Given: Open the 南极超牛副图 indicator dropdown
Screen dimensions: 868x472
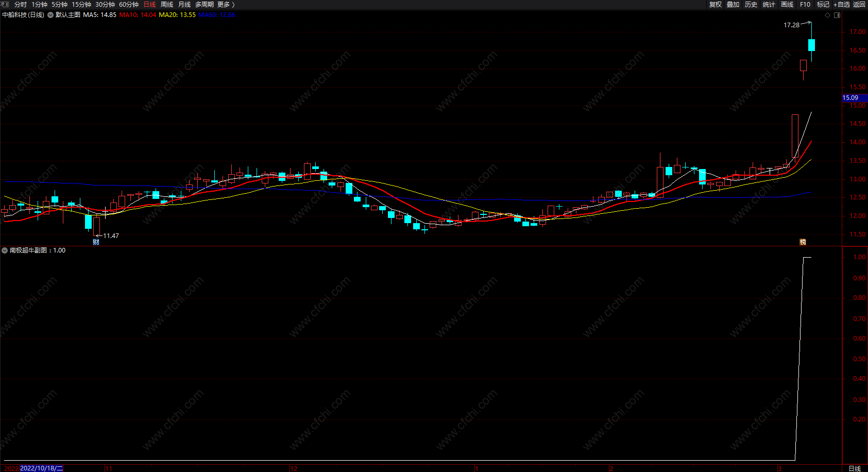Looking at the screenshot, I should [x=5, y=250].
